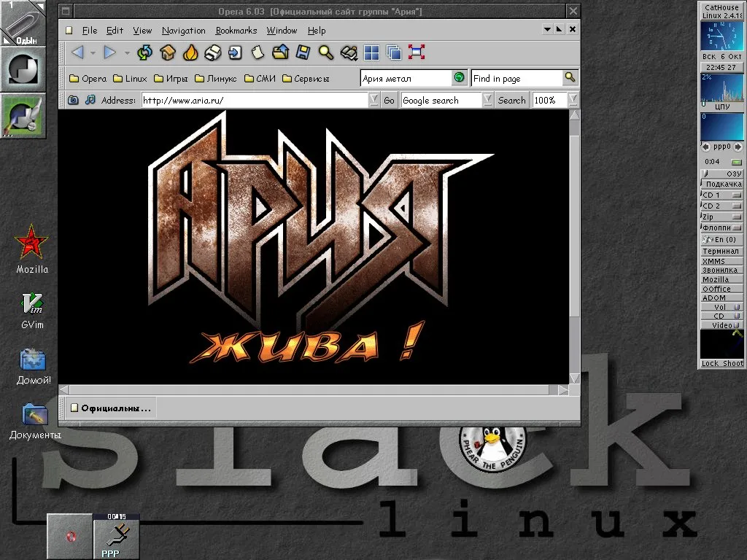Image resolution: width=747 pixels, height=560 pixels.
Task: Expand the Google search engine dropdown
Action: (x=487, y=100)
